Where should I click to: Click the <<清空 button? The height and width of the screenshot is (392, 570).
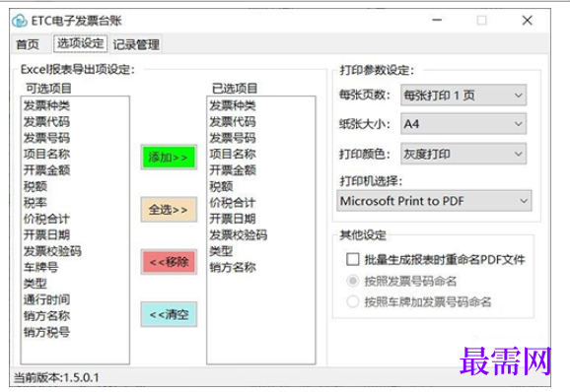(169, 314)
